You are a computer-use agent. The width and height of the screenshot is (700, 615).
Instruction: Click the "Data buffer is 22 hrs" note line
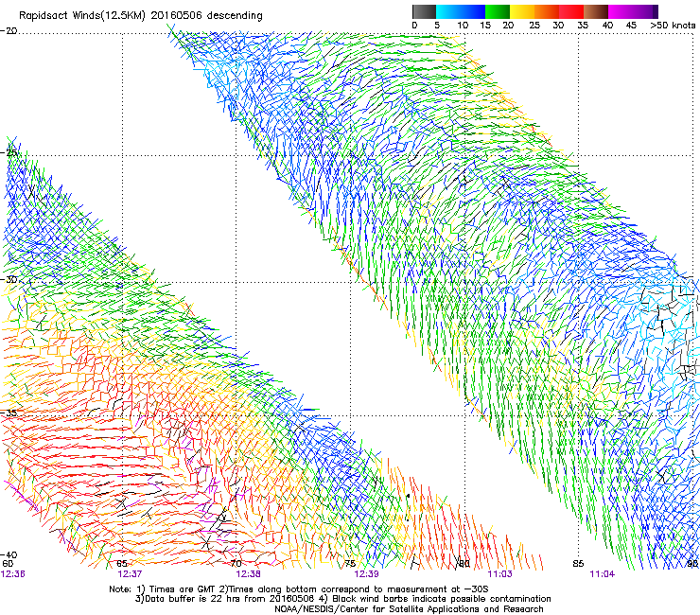click(x=342, y=599)
